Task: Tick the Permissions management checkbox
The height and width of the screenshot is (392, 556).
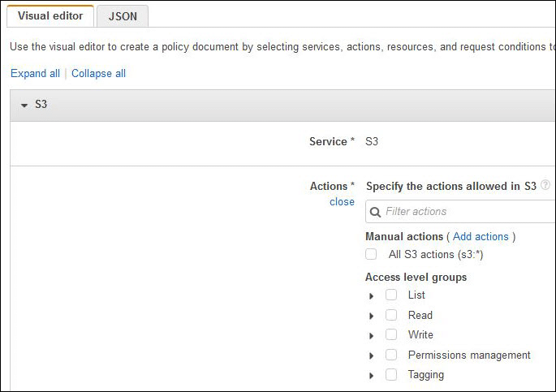Action: [391, 355]
